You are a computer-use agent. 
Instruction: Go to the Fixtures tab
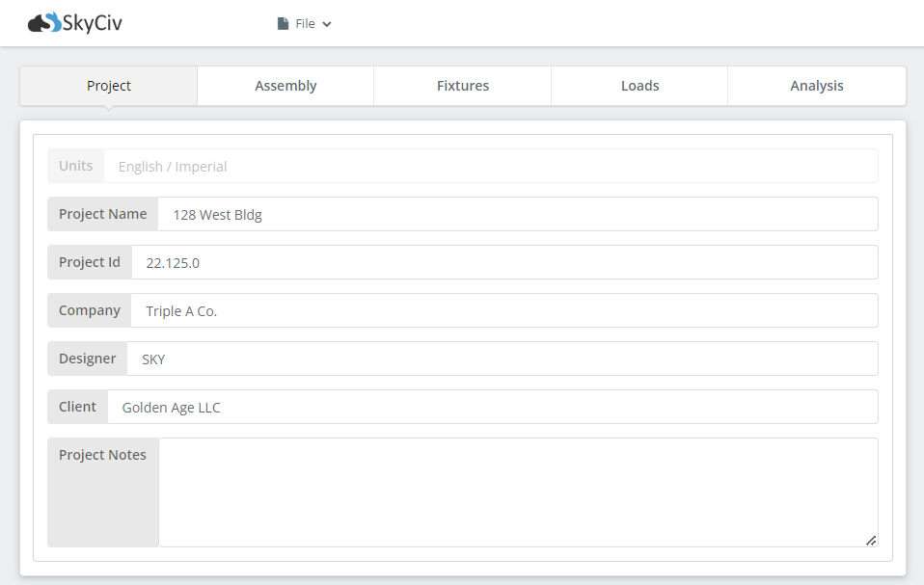tap(463, 86)
